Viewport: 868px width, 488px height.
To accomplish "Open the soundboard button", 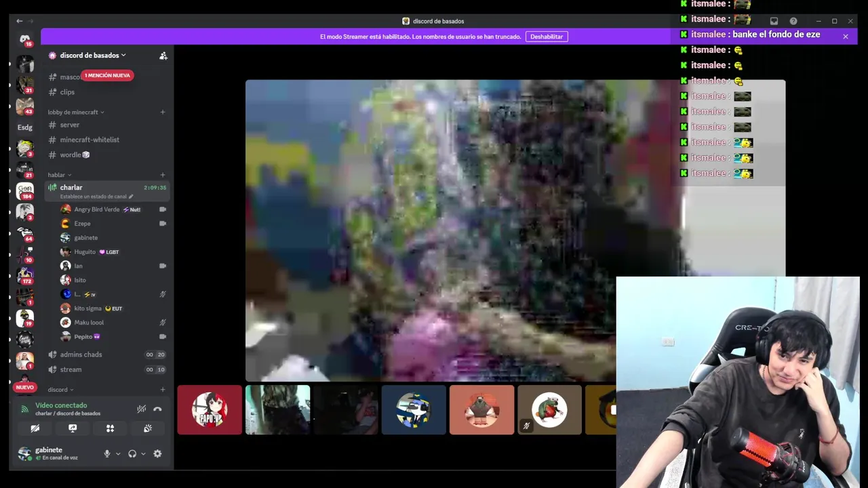I will tap(147, 428).
